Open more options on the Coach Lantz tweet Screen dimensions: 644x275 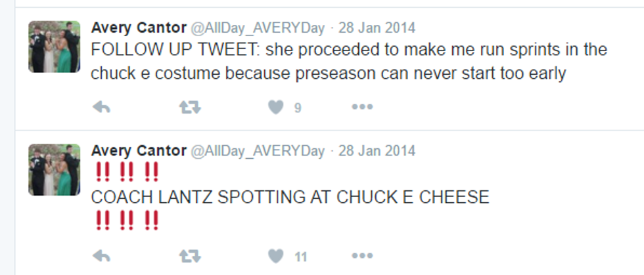click(362, 256)
